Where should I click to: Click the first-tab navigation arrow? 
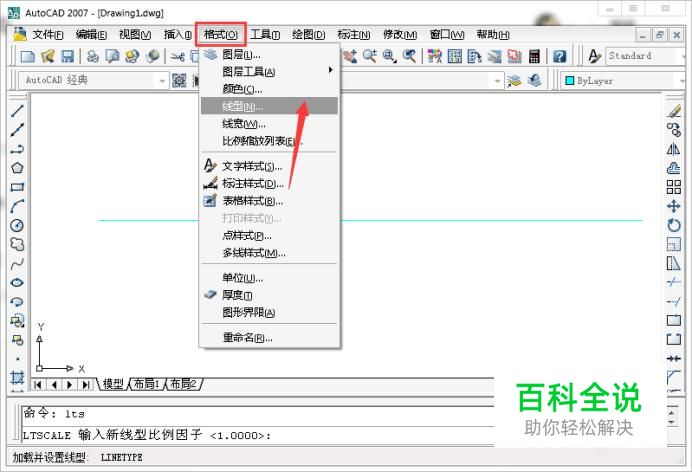(38, 385)
